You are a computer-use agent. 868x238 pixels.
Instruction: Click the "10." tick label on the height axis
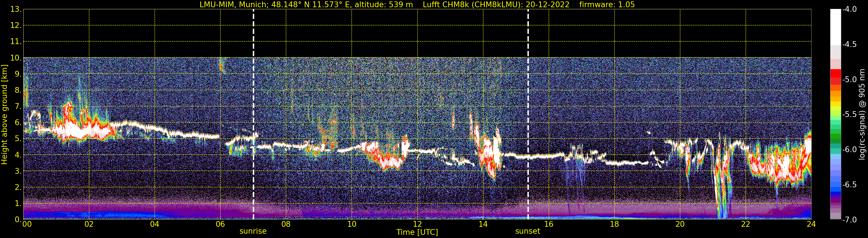pyautogui.click(x=16, y=58)
